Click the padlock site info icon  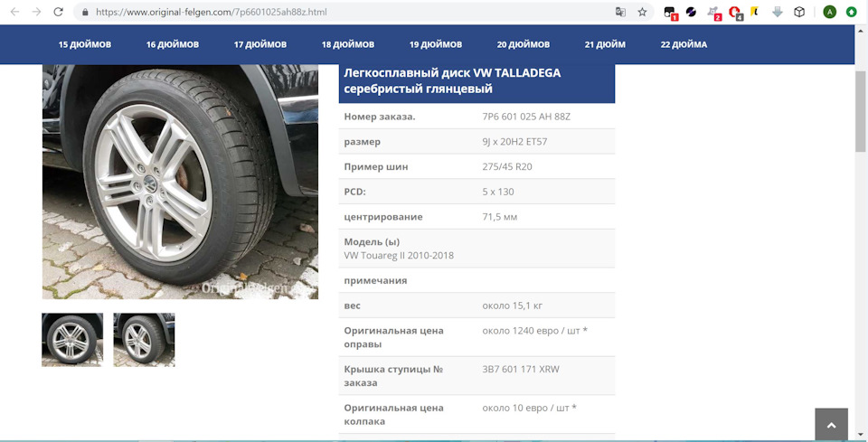(x=85, y=12)
